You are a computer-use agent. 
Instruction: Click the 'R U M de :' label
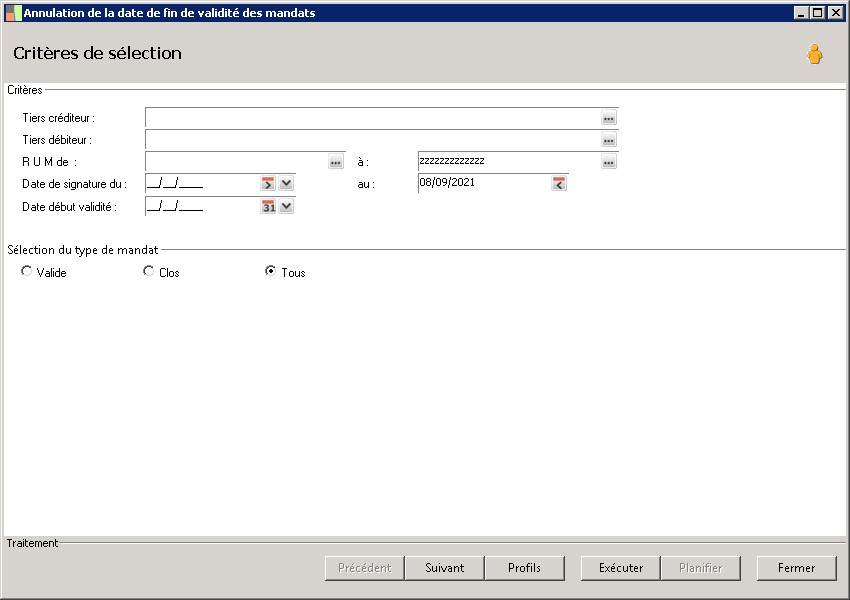pyautogui.click(x=49, y=162)
